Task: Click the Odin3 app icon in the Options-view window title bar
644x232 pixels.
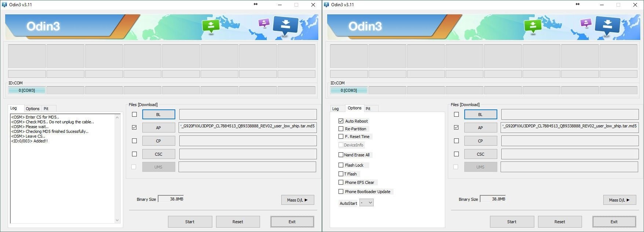Action: coord(326,5)
